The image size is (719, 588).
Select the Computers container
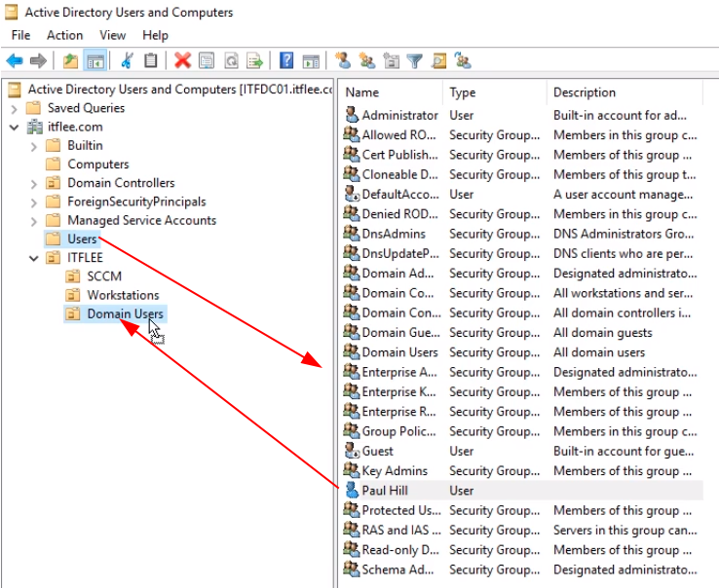click(x=98, y=165)
